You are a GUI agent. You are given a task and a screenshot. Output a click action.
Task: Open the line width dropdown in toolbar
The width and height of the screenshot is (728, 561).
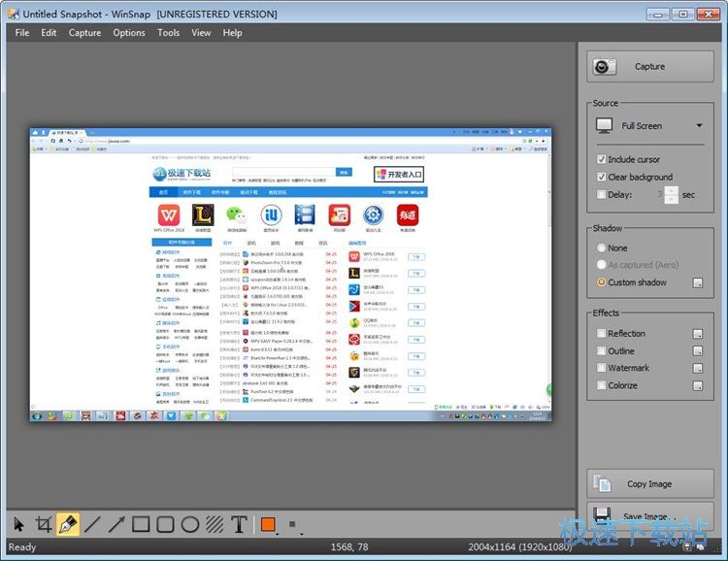click(293, 526)
